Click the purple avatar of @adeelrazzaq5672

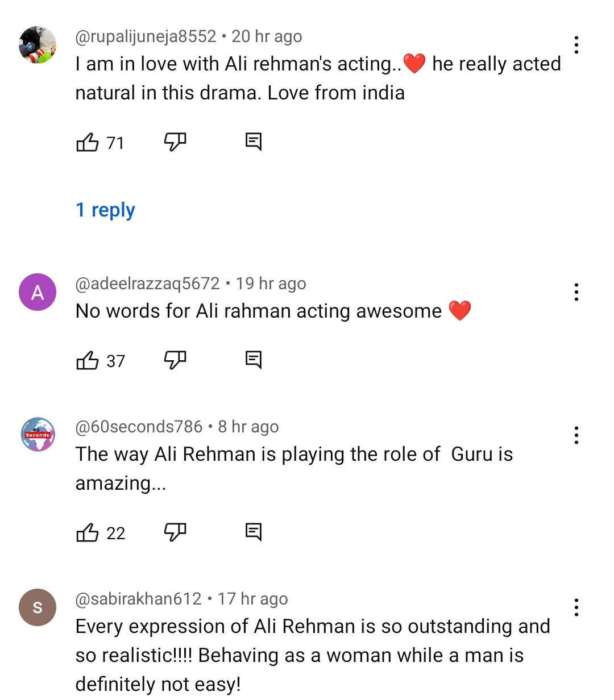pos(38,291)
